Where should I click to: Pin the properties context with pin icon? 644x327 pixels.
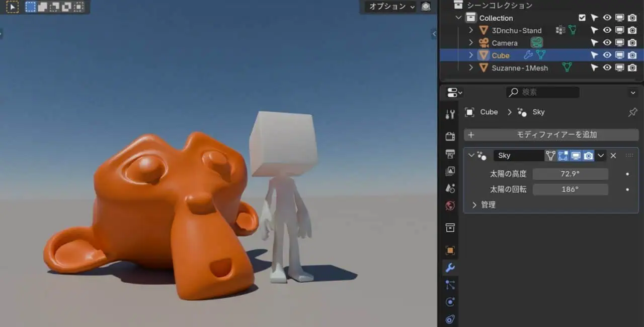pyautogui.click(x=632, y=112)
